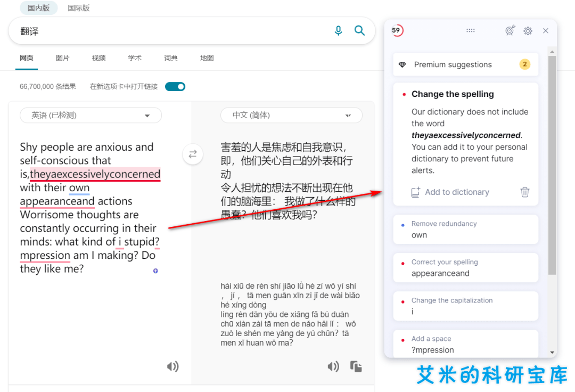Play translated text audio speaker icon
The width and height of the screenshot is (575, 392).
point(333,366)
